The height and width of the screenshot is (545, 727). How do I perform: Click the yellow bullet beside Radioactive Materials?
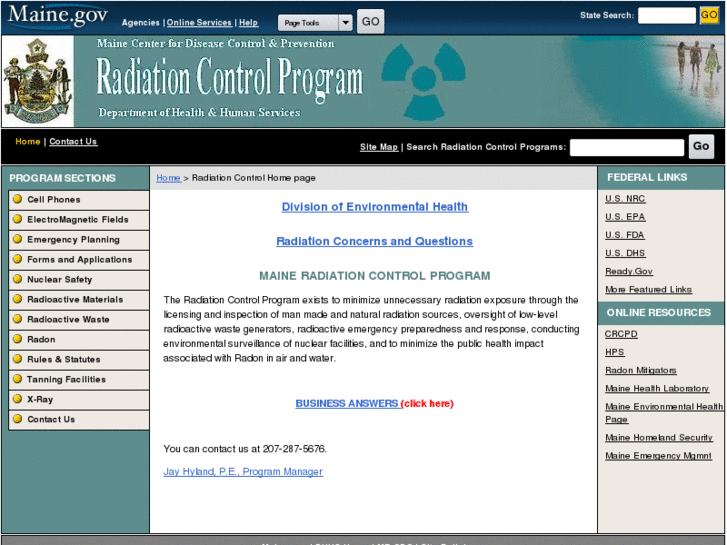18,299
